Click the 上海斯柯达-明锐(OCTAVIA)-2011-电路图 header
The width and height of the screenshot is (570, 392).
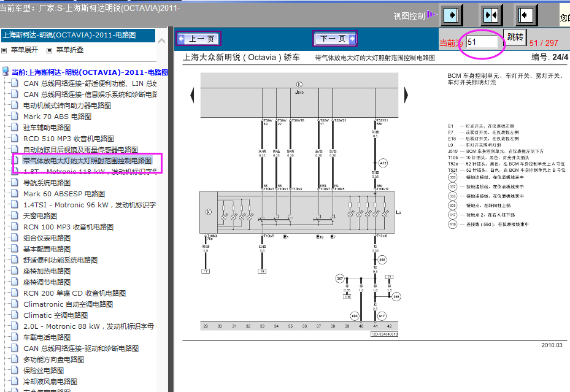click(x=78, y=35)
